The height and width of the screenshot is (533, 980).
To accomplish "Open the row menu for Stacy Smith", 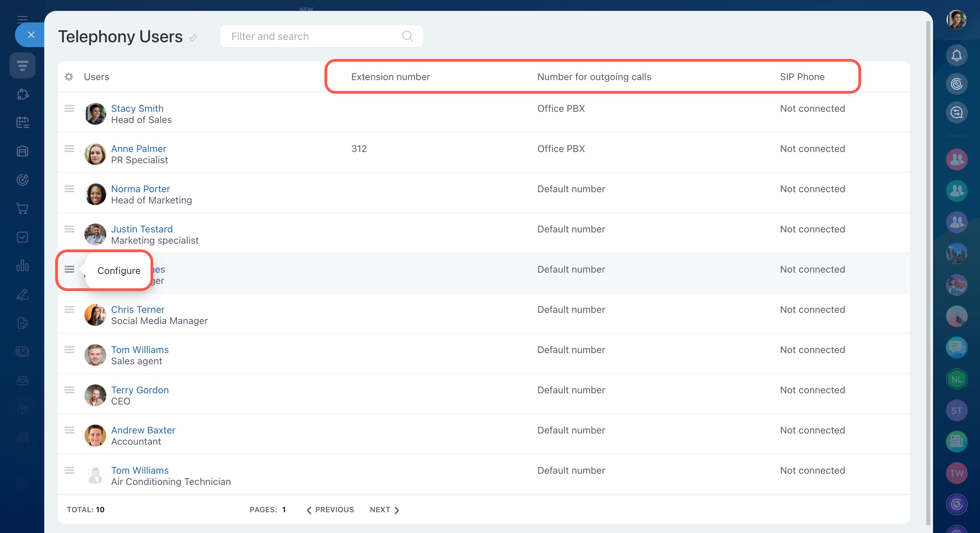I will (x=69, y=108).
